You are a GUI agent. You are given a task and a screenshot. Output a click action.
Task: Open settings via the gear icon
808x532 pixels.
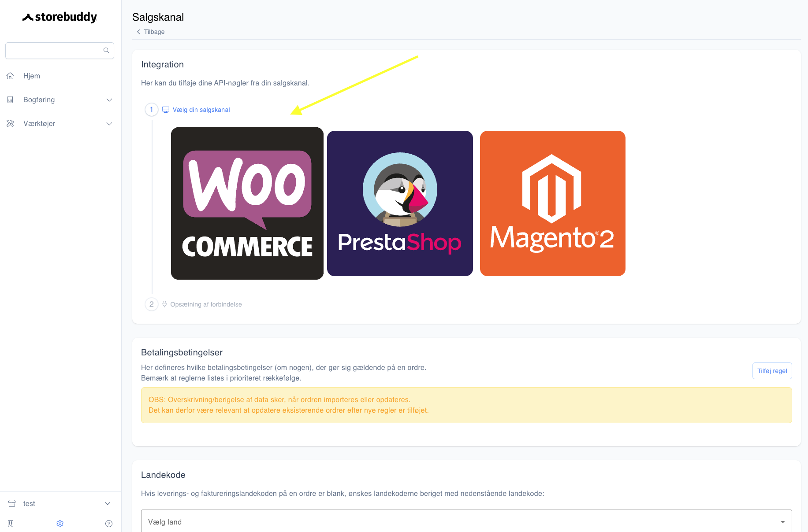coord(60,524)
